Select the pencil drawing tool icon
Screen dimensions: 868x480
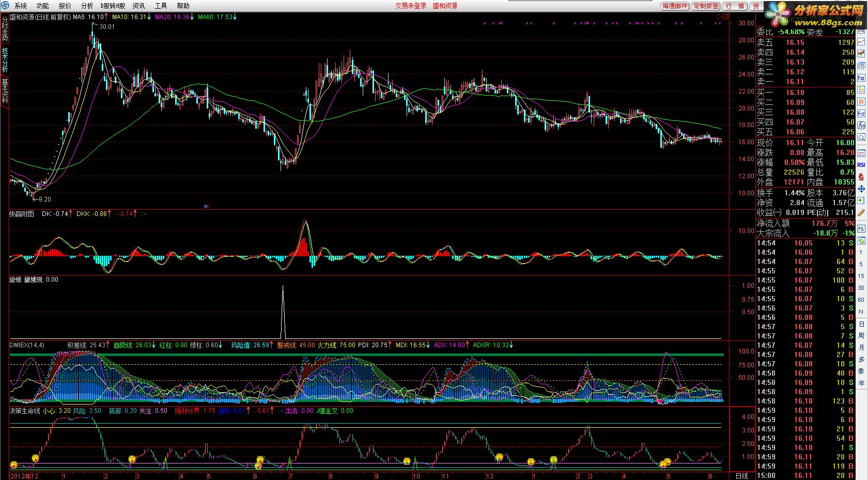[861, 212]
